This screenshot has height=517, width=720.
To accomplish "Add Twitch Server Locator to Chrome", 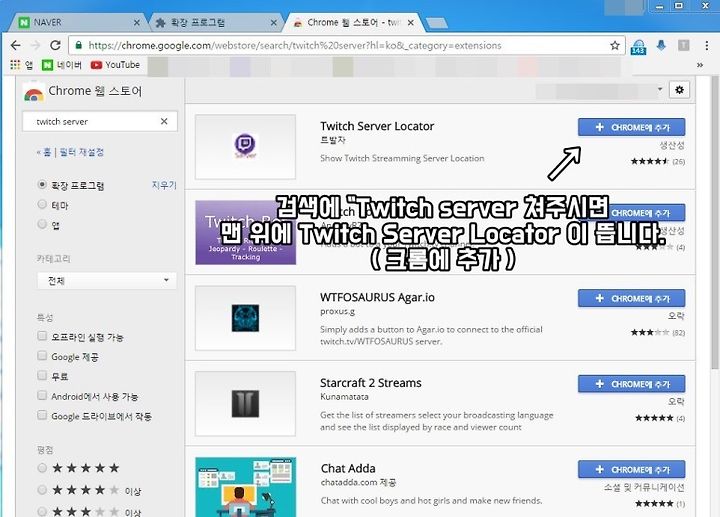I will (631, 127).
